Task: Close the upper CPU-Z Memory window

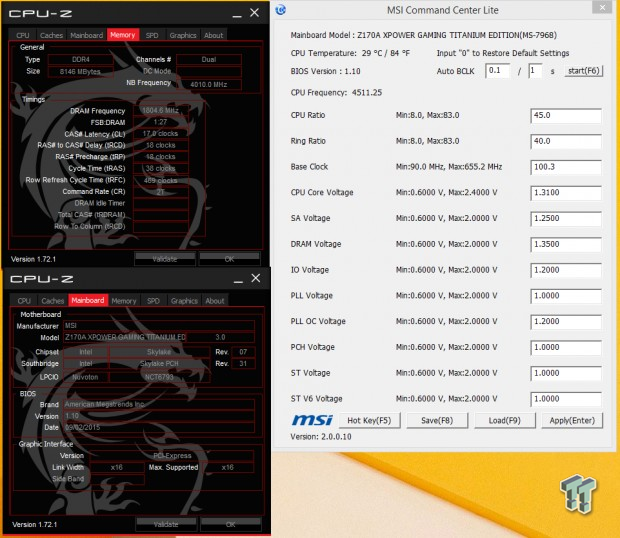Action: point(255,13)
